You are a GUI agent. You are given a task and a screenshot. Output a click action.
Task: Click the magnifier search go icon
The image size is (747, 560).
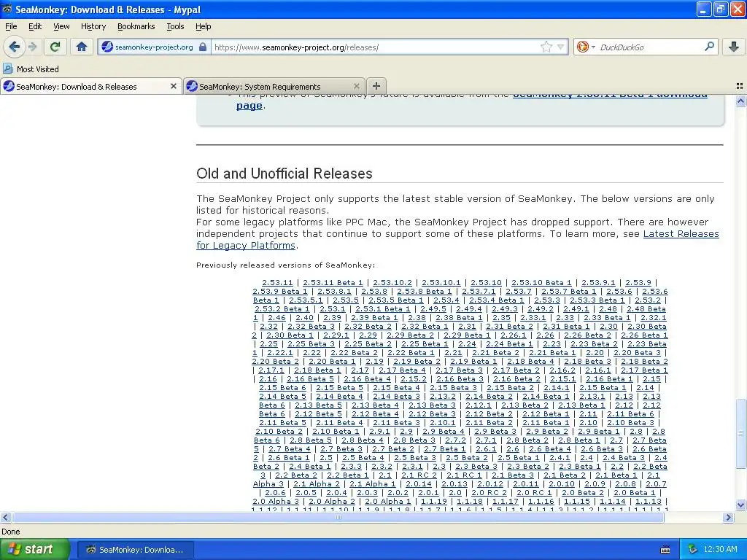709,47
